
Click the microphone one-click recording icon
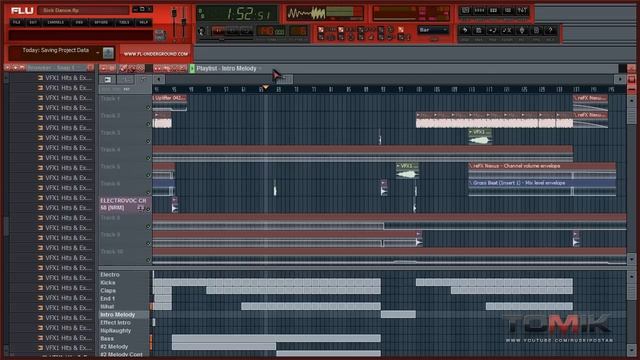(522, 30)
